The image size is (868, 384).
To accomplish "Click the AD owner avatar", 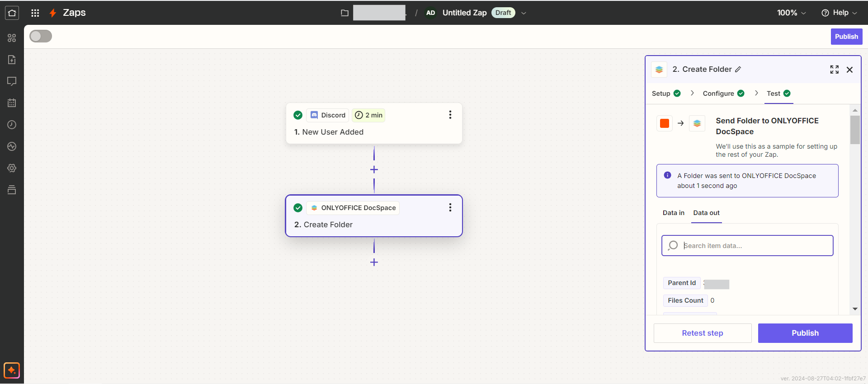I will tap(430, 13).
